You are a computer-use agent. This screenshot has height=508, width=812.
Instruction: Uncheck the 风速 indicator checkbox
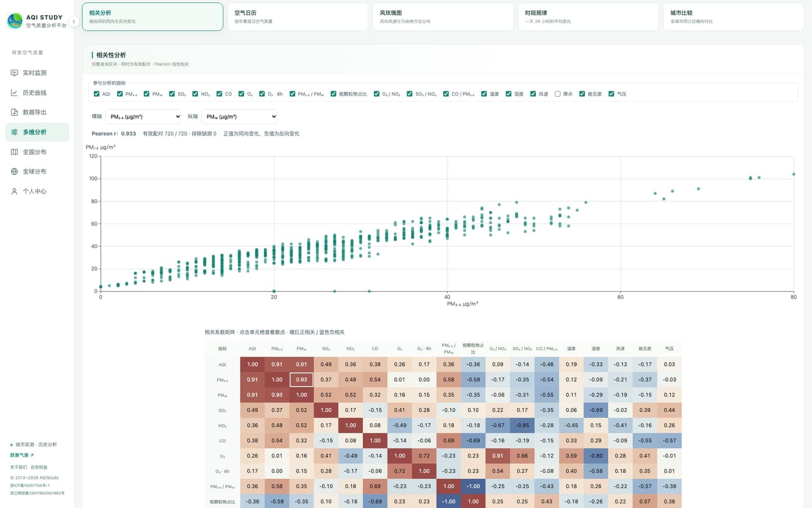(x=533, y=94)
